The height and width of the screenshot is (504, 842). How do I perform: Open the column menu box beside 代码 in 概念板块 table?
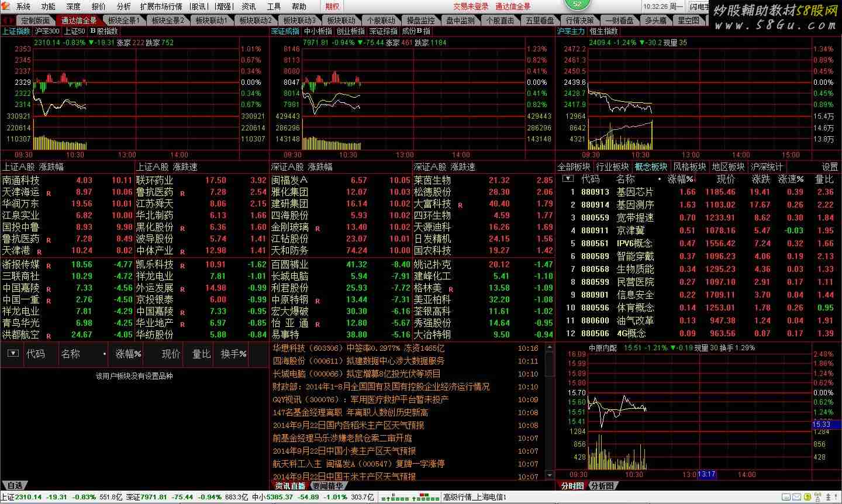pyautogui.click(x=568, y=179)
